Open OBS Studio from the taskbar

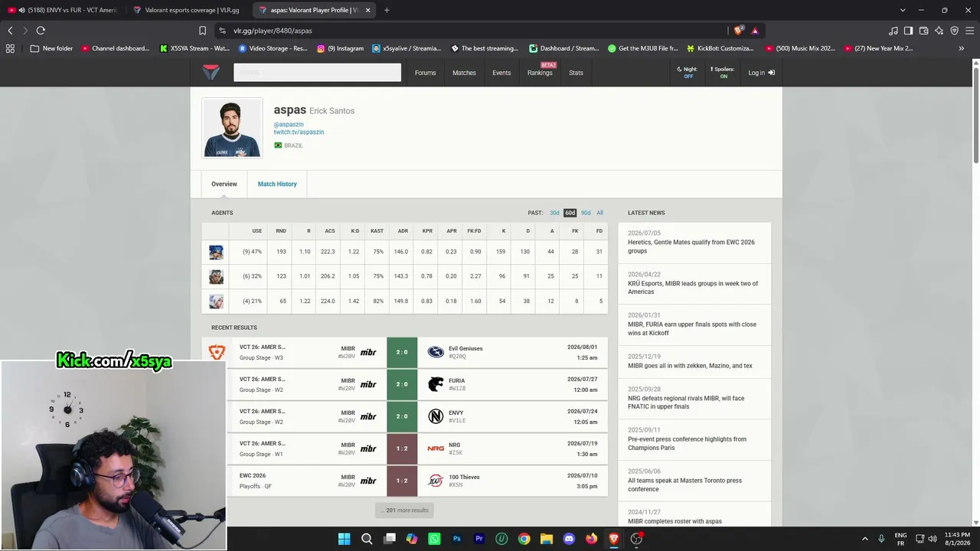point(636,539)
